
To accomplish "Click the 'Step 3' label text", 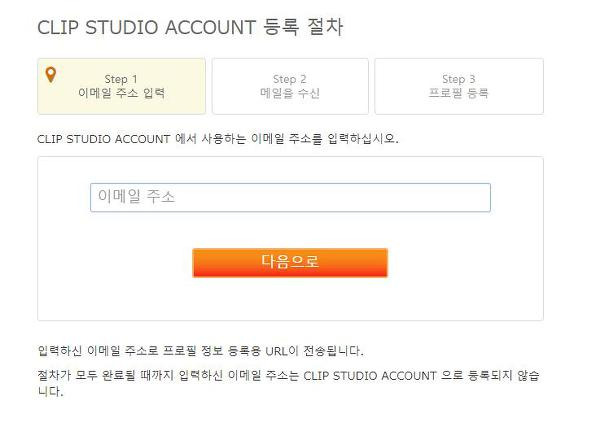I will (x=458, y=79).
